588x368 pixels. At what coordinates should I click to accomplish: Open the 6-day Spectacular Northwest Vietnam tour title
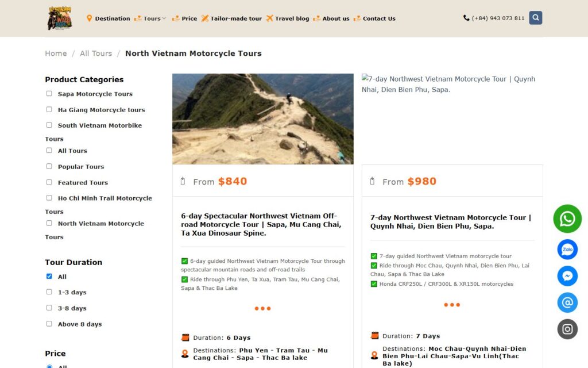(261, 225)
